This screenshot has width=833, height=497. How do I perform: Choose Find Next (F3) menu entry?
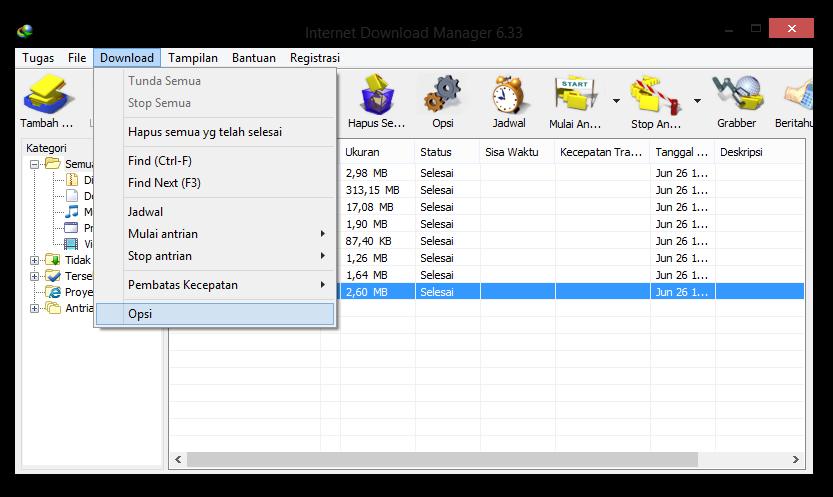215,183
